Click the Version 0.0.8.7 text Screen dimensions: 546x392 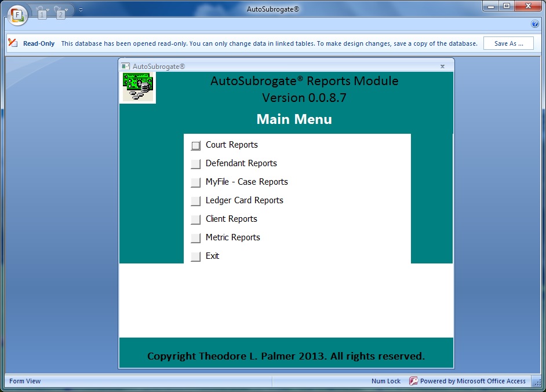[304, 98]
